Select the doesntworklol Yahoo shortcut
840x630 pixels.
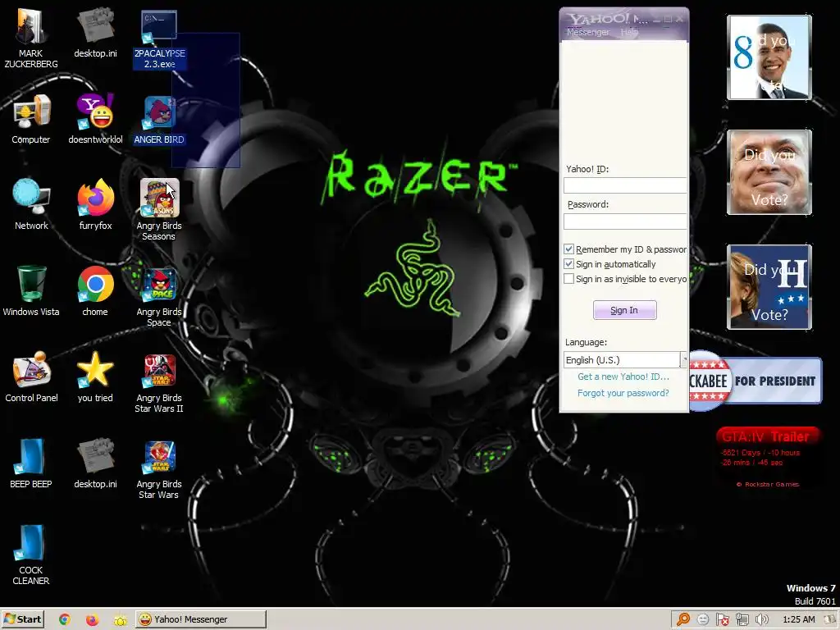pyautogui.click(x=95, y=119)
